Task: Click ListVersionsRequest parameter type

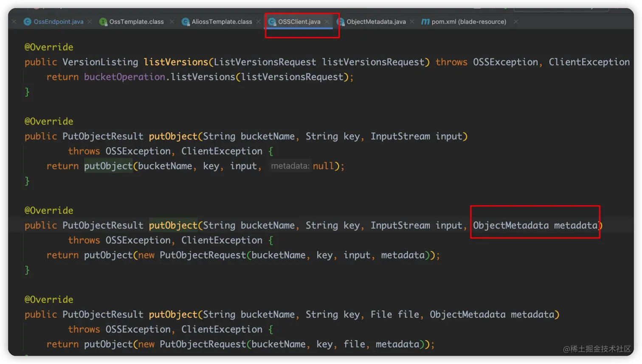Action: (265, 62)
